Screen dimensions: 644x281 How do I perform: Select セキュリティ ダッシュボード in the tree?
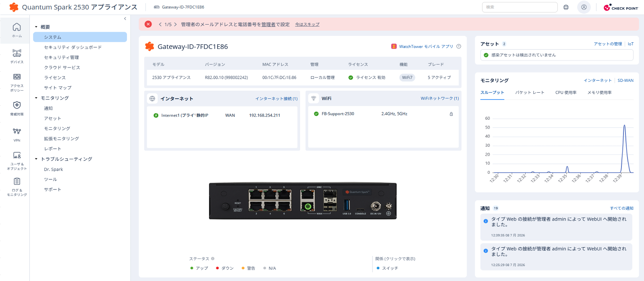(72, 47)
